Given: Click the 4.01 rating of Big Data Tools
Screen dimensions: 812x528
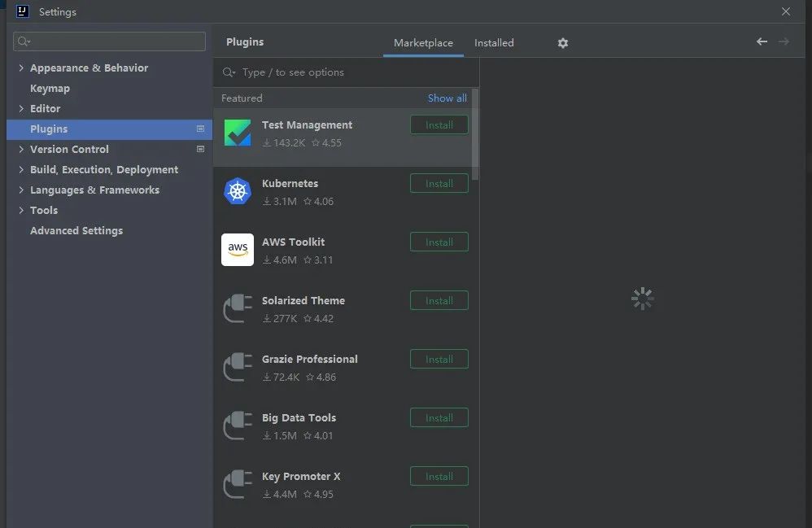Looking at the screenshot, I should coord(318,436).
